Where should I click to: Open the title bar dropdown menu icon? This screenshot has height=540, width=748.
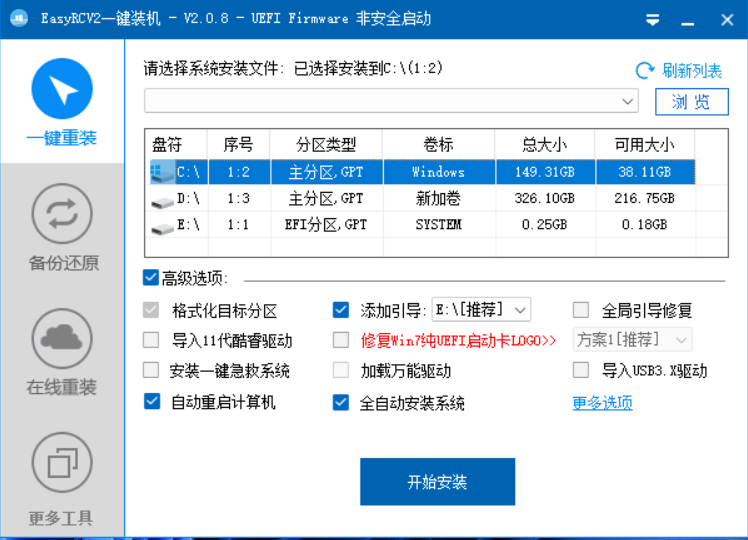click(x=652, y=19)
